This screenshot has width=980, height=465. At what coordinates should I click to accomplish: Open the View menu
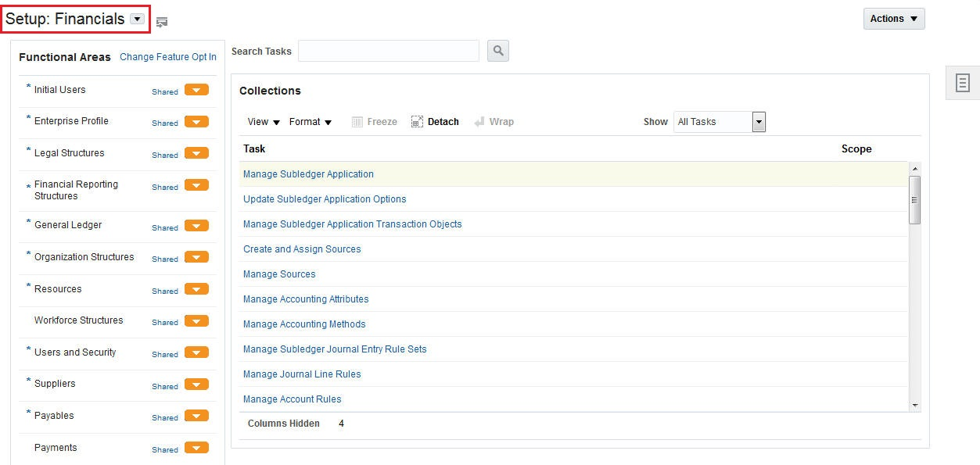point(264,122)
